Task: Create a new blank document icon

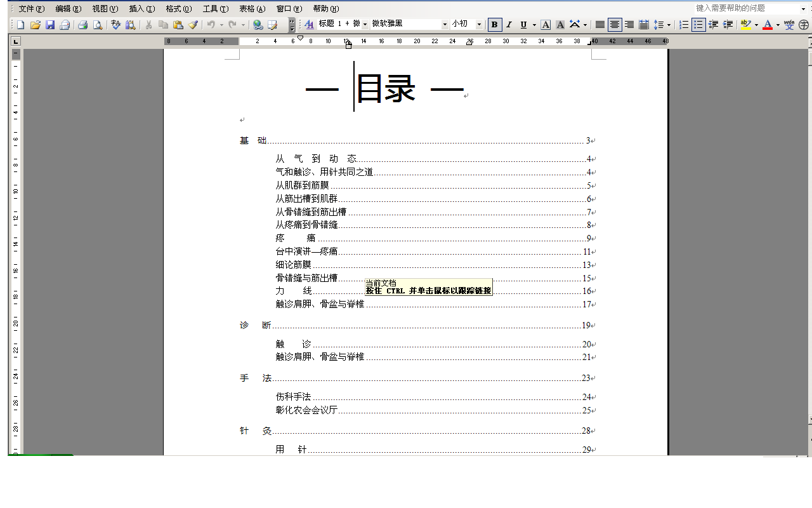Action: (20, 25)
